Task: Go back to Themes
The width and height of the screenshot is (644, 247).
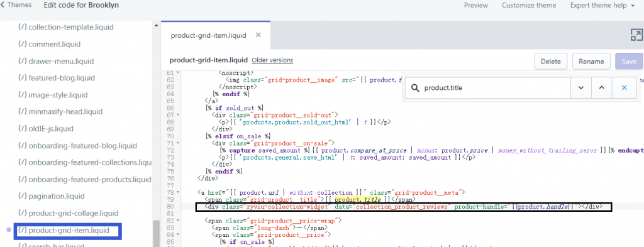Action: (16, 5)
